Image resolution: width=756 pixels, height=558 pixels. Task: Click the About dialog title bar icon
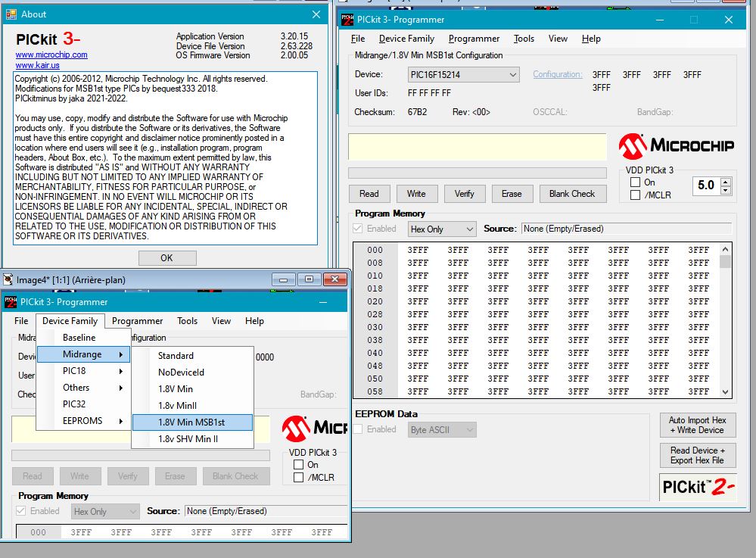[11, 14]
